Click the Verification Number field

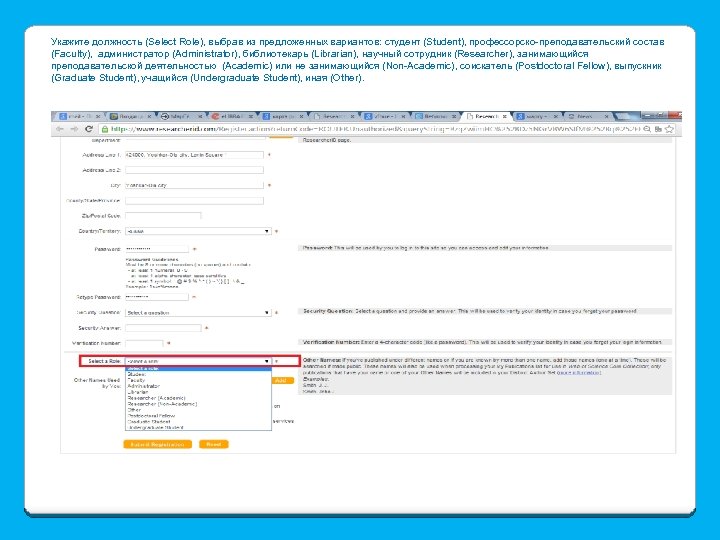point(144,343)
